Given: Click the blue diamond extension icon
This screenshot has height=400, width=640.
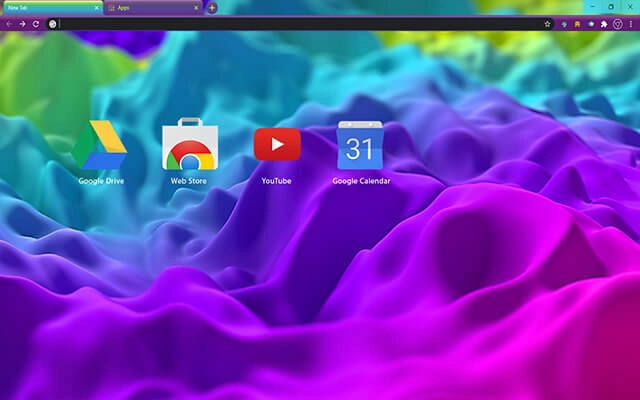Looking at the screenshot, I should (x=564, y=24).
